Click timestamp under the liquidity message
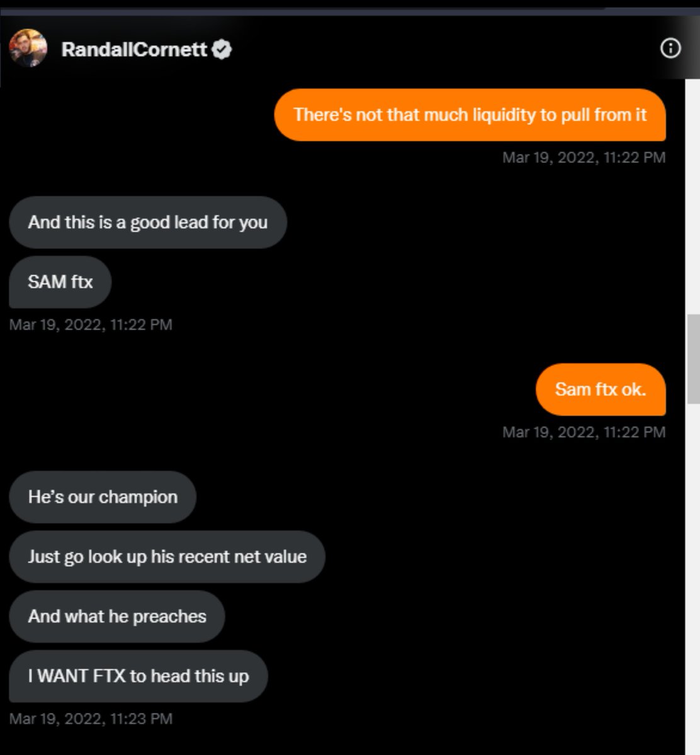 584,157
